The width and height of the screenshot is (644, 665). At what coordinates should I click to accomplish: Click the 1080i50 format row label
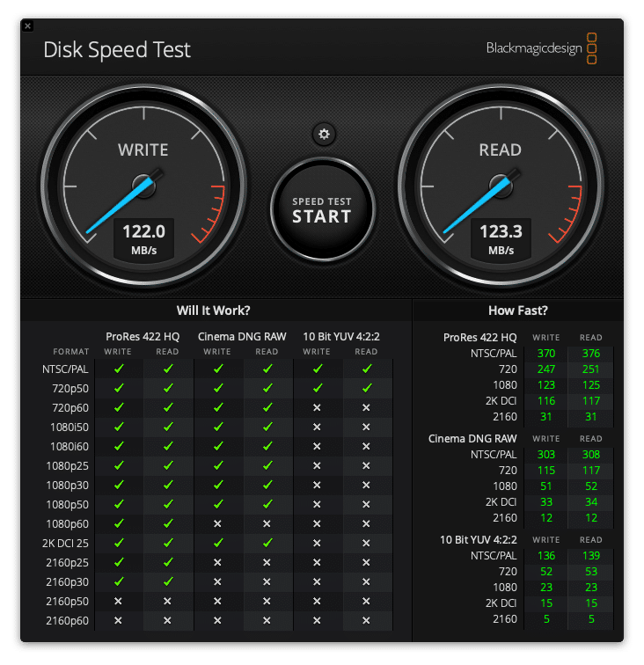click(70, 427)
